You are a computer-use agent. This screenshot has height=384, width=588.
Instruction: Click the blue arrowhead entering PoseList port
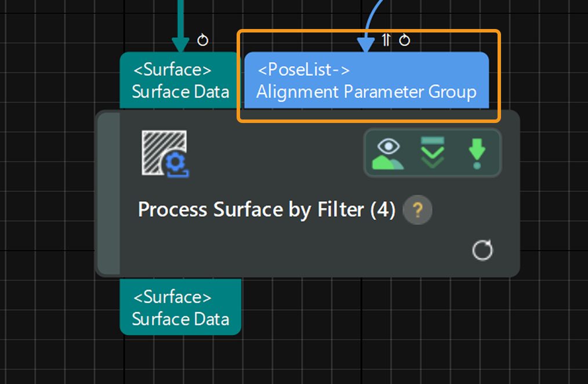[365, 45]
